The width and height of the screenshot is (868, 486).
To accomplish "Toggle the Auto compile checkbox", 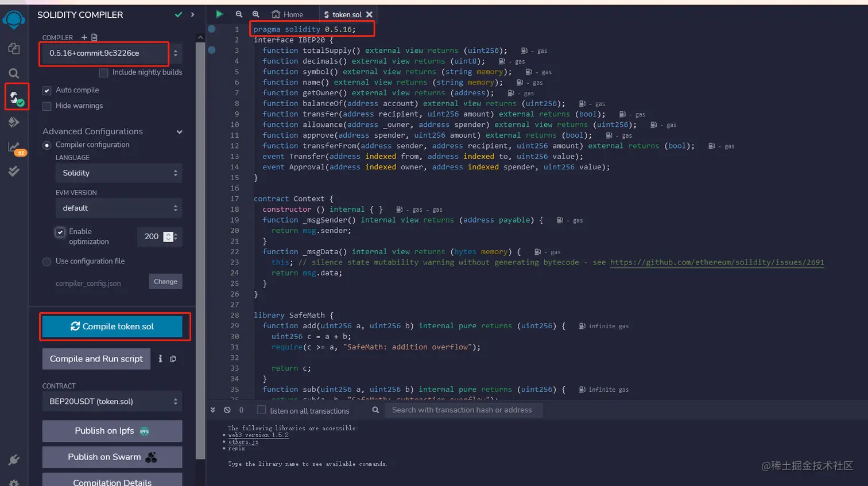I will click(x=47, y=91).
